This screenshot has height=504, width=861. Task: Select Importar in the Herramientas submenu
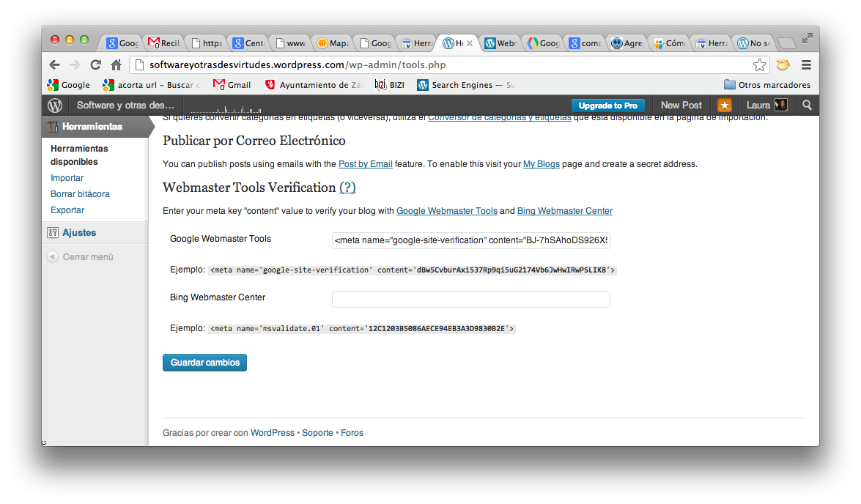click(67, 178)
